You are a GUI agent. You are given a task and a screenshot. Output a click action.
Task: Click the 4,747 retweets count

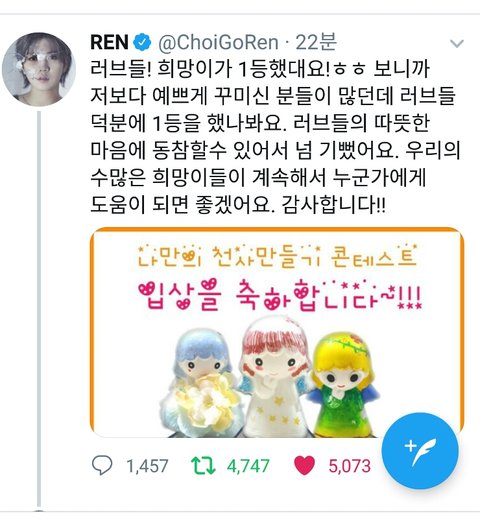pyautogui.click(x=248, y=466)
